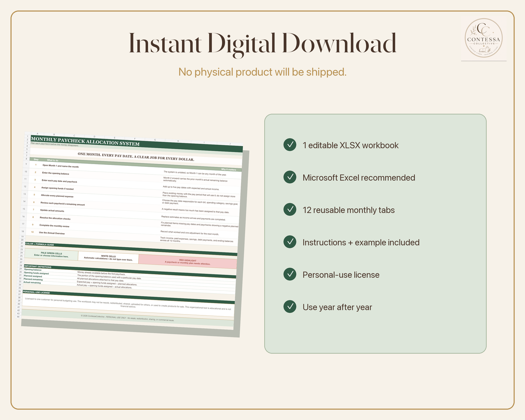Click the 'MONTHLY PAYCHECK ALLOCATION SYSTEM' spreadsheet title
Viewport: 525px width, 420px height.
click(x=85, y=141)
